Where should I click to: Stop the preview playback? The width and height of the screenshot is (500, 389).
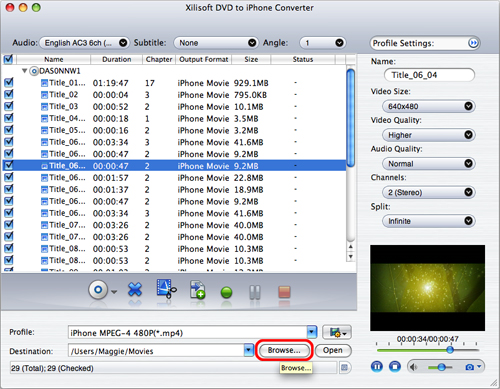click(395, 367)
